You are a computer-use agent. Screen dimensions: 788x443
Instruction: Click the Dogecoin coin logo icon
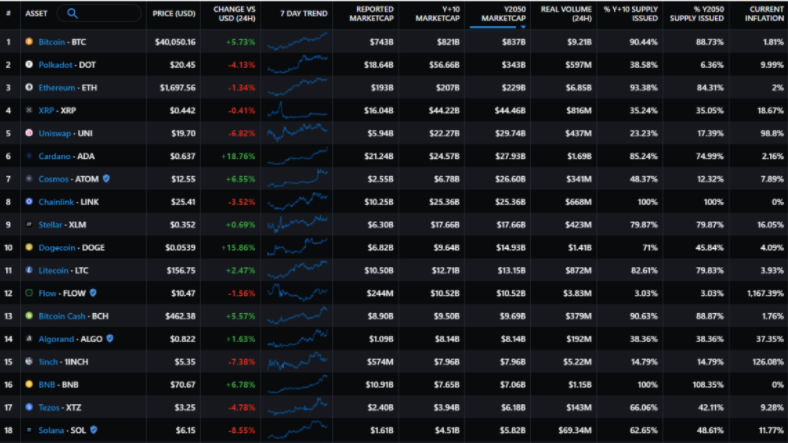click(29, 247)
